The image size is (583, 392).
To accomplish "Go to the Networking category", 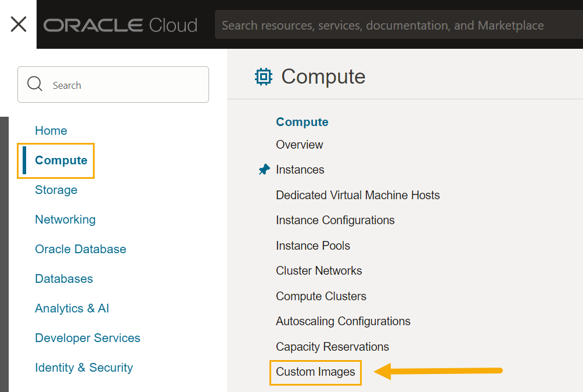I will coord(65,220).
